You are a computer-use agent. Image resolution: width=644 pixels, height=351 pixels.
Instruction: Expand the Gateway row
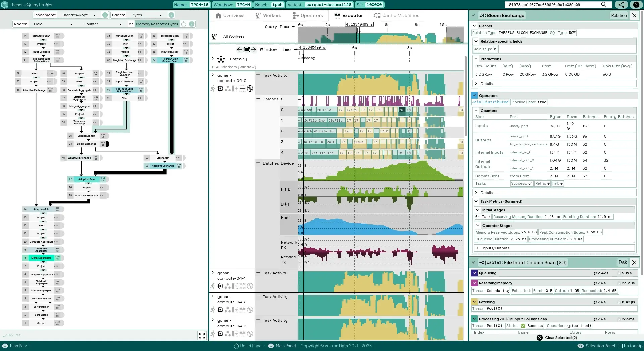(x=213, y=59)
